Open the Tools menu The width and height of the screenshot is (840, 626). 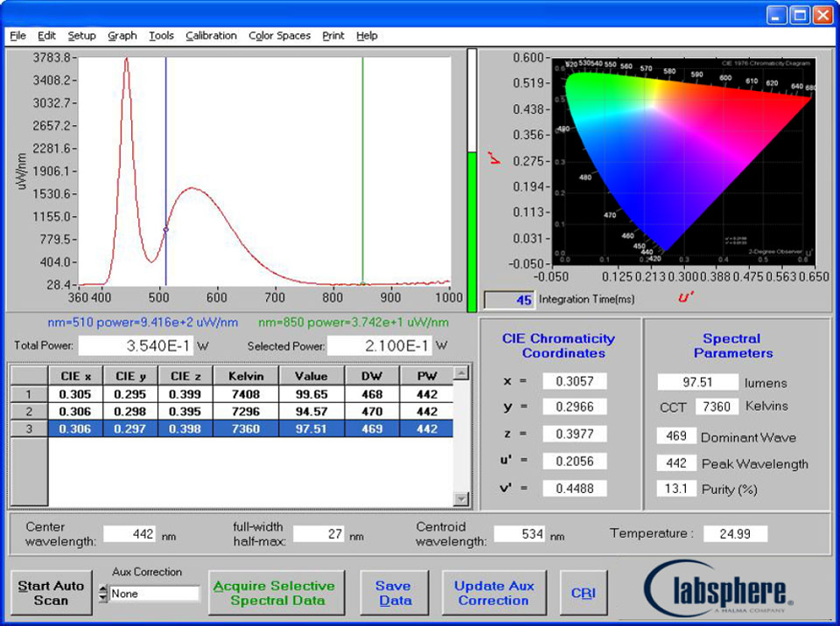point(161,36)
